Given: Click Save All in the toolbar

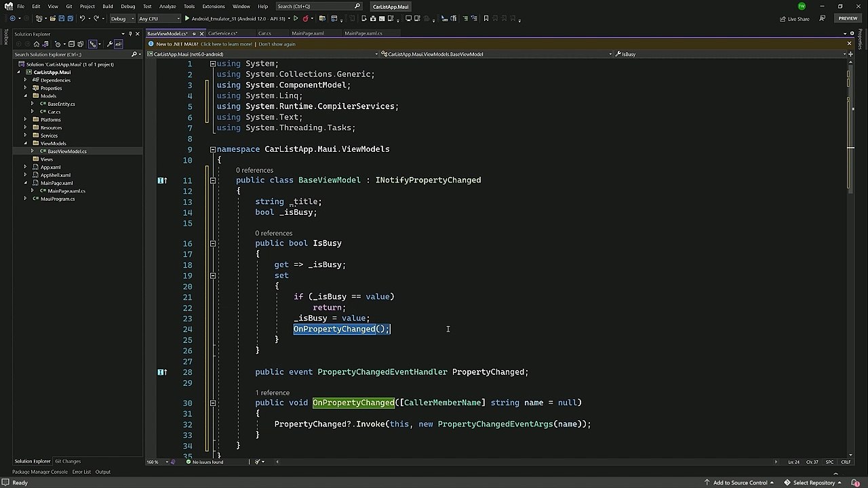Looking at the screenshot, I should [70, 18].
